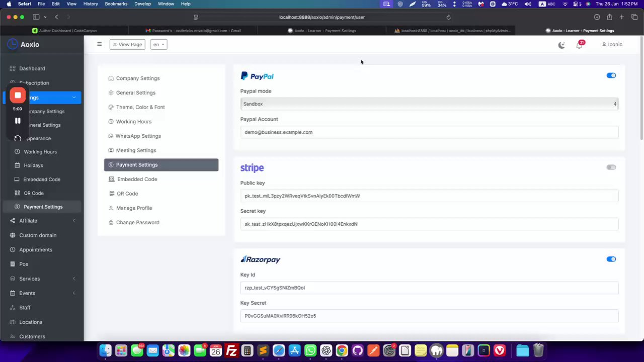Open the notifications bell icon
The height and width of the screenshot is (362, 644).
(579, 45)
